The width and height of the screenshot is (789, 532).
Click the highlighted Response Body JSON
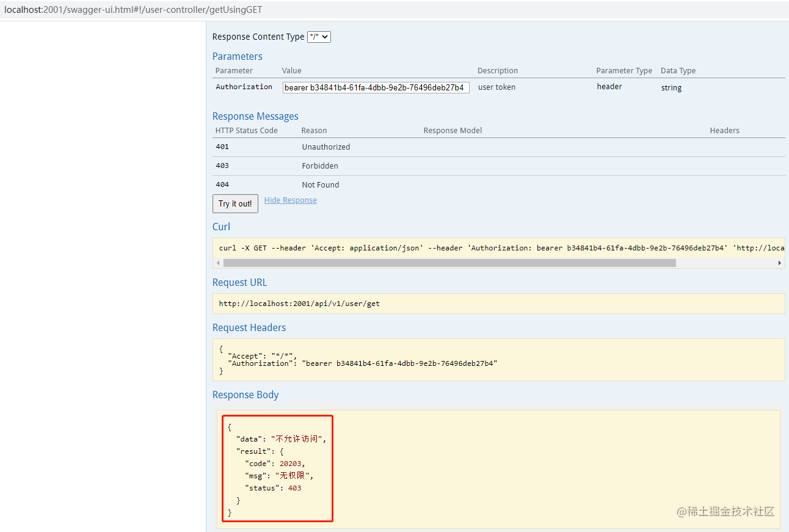click(277, 469)
